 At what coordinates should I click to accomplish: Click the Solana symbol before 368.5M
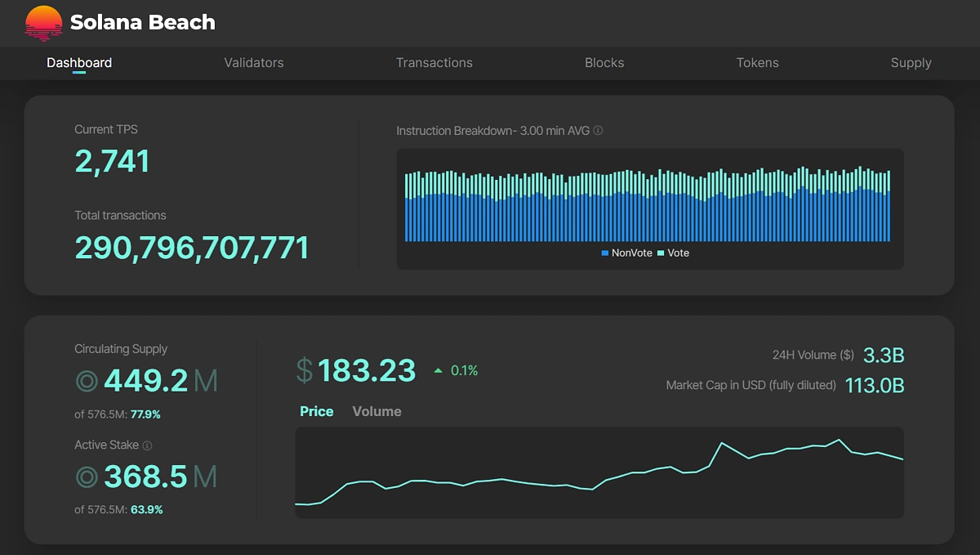click(88, 477)
